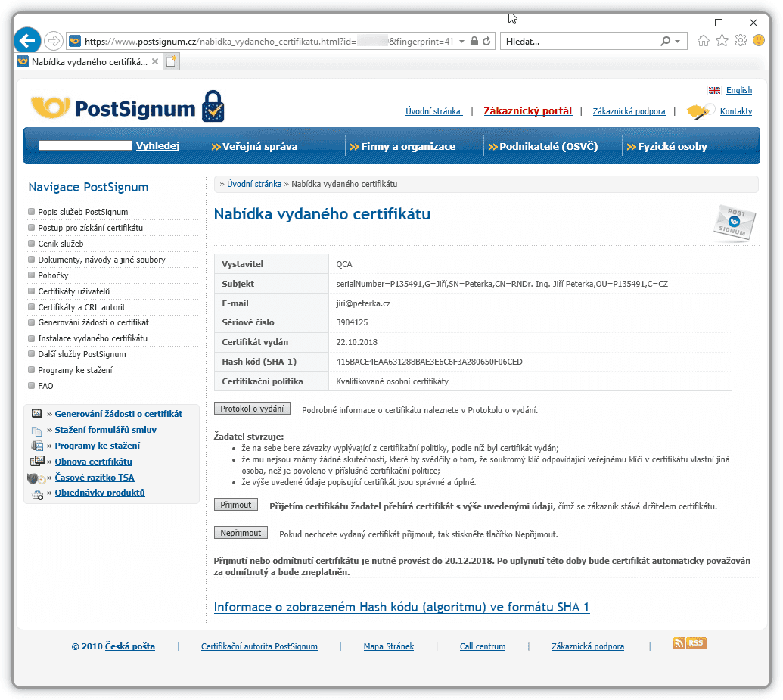This screenshot has height=700, width=783.
Task: Open a new browser tab
Action: 171,61
